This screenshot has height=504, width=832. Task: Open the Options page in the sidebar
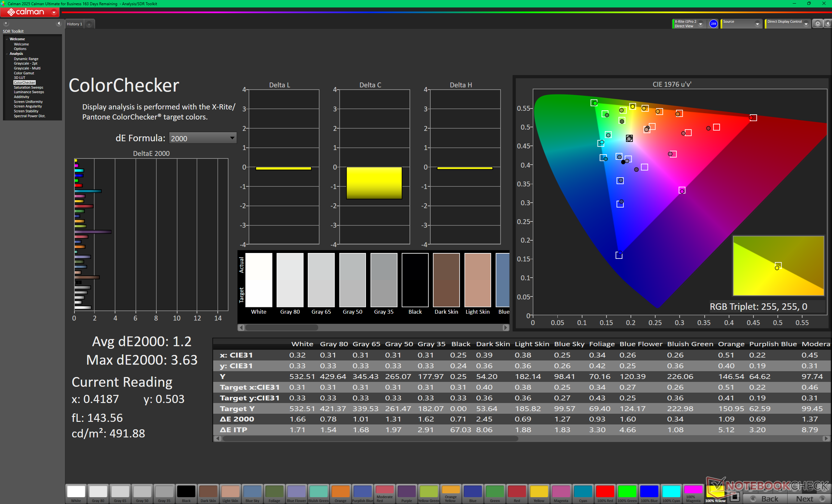pos(20,49)
